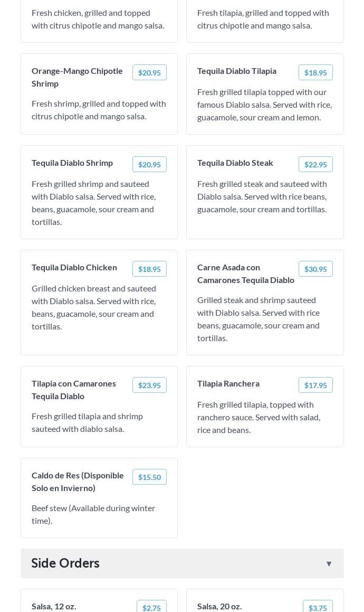Open the Salsa, 12 oz. item title

point(54,606)
